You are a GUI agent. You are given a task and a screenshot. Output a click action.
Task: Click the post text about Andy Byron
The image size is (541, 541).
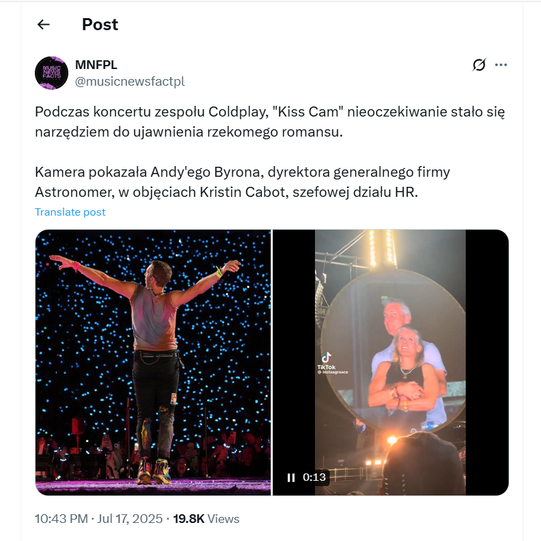pyautogui.click(x=242, y=182)
